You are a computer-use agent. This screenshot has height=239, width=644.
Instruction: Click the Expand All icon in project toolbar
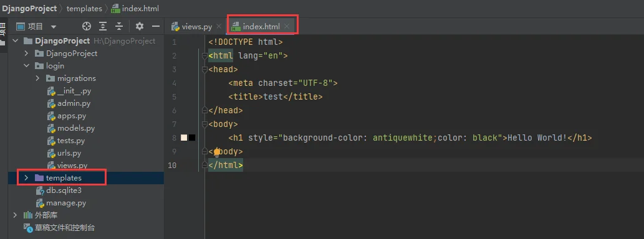click(x=103, y=27)
